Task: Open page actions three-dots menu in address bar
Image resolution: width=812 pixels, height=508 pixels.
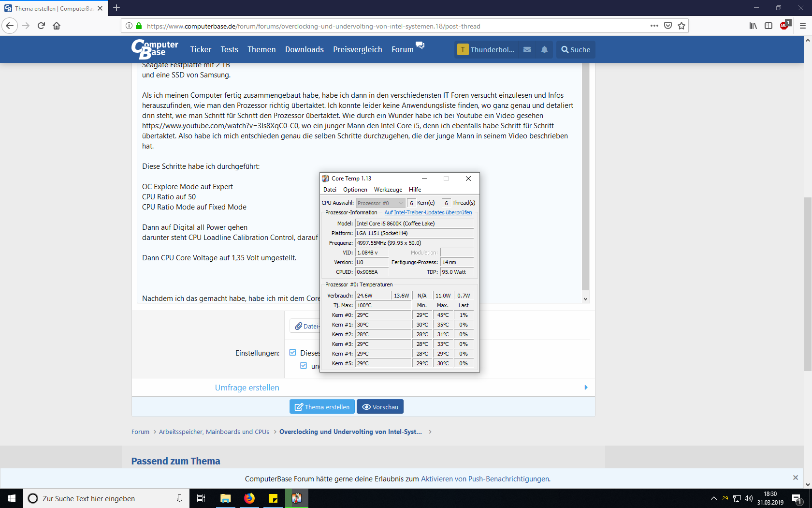Action: click(x=654, y=26)
